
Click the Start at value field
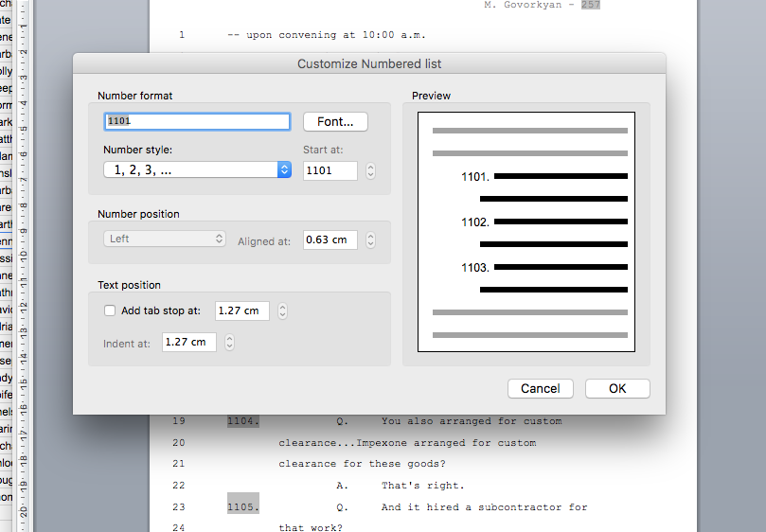330,170
